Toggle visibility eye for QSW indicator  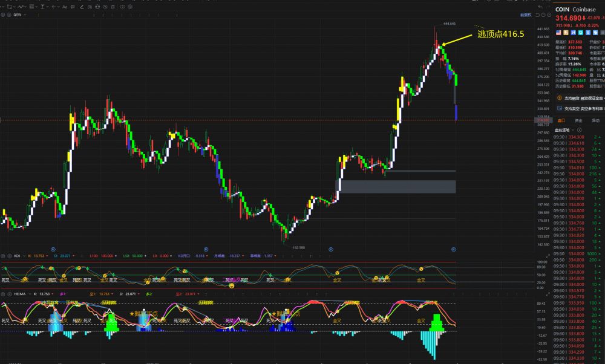pos(9,15)
